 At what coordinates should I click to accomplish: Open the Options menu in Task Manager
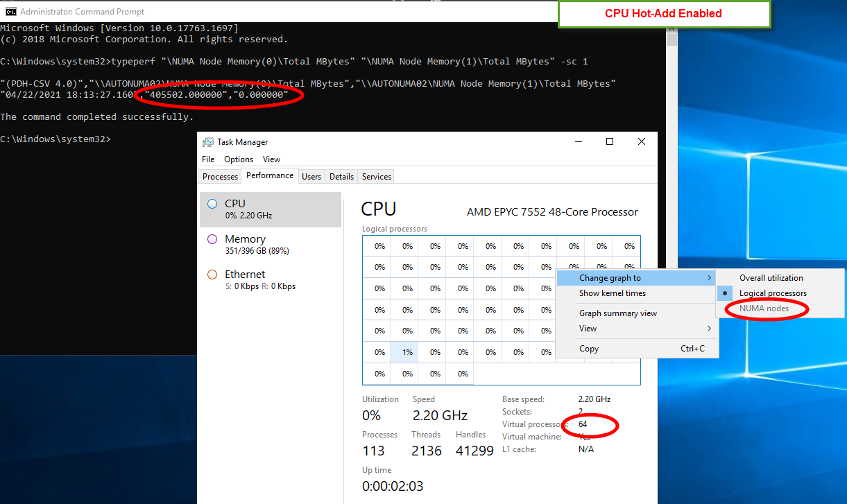[239, 159]
